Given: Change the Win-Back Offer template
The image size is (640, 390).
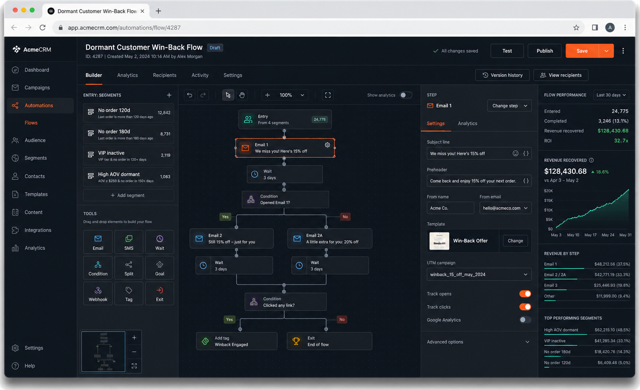Looking at the screenshot, I should [515, 241].
